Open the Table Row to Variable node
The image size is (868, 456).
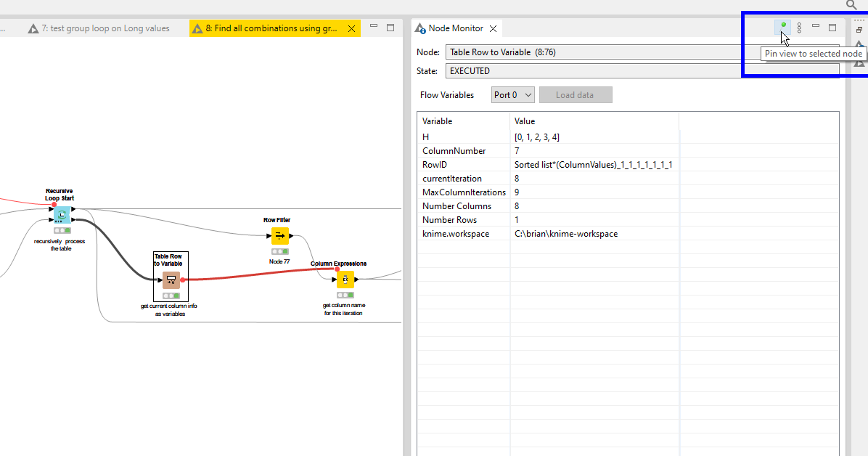[x=170, y=279]
